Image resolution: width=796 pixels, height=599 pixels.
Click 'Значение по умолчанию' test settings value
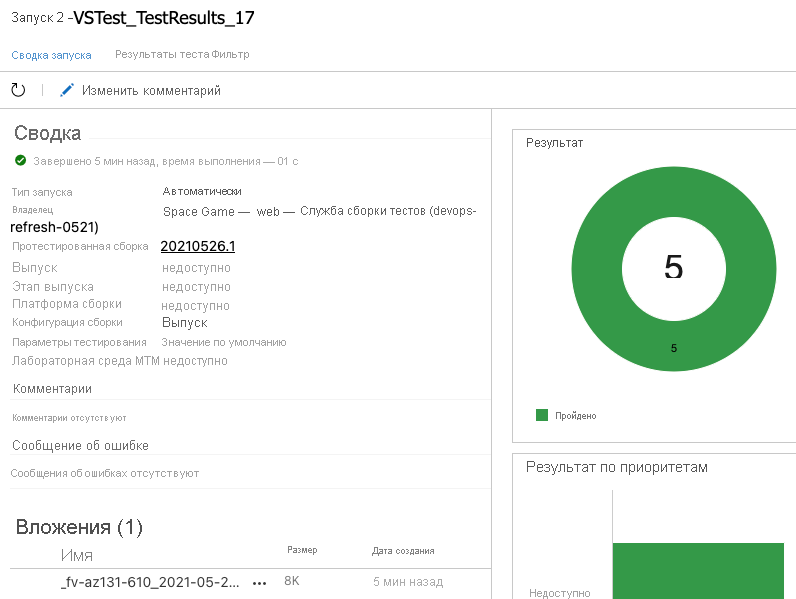224,342
